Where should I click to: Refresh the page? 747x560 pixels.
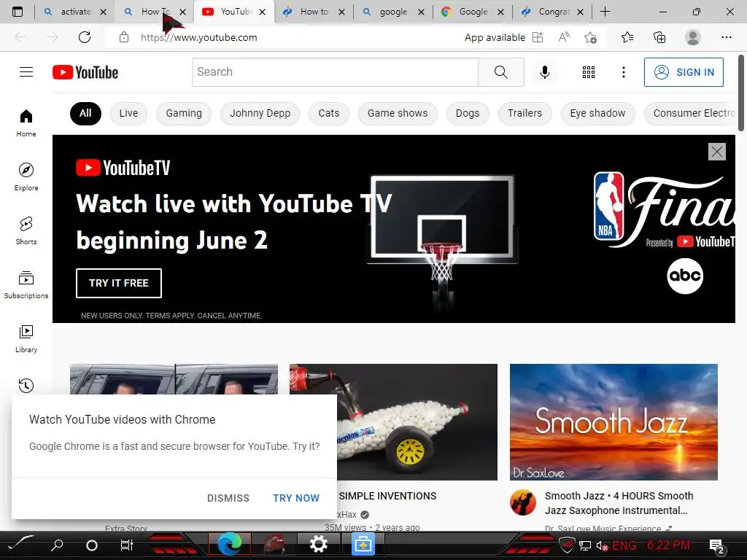coord(85,37)
